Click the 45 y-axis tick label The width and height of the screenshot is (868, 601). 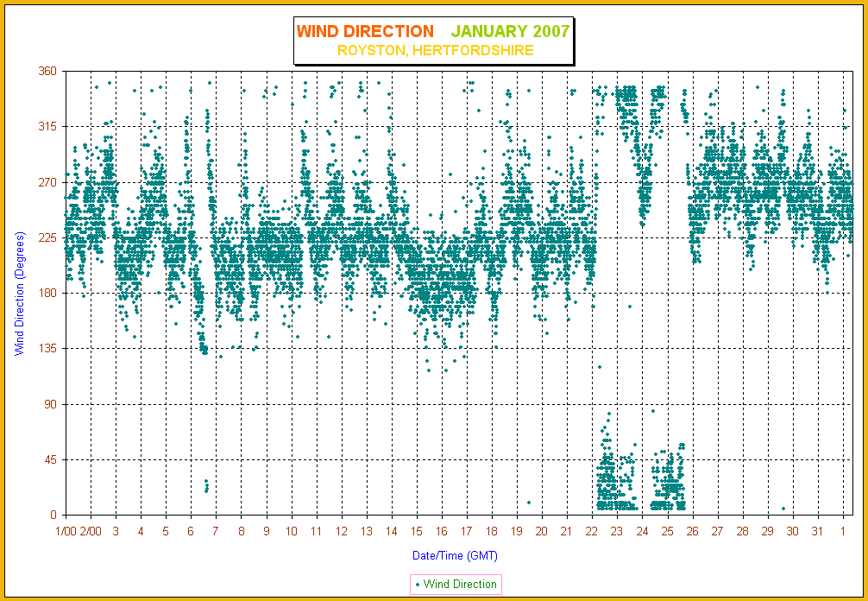50,459
